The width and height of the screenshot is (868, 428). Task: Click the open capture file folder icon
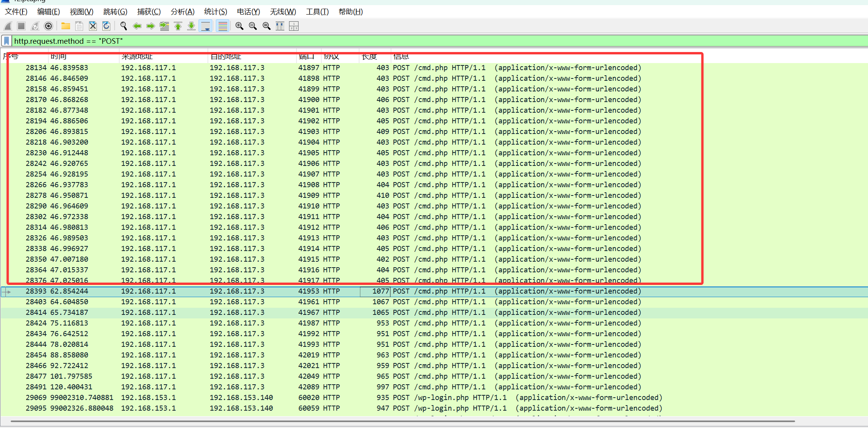[x=66, y=26]
